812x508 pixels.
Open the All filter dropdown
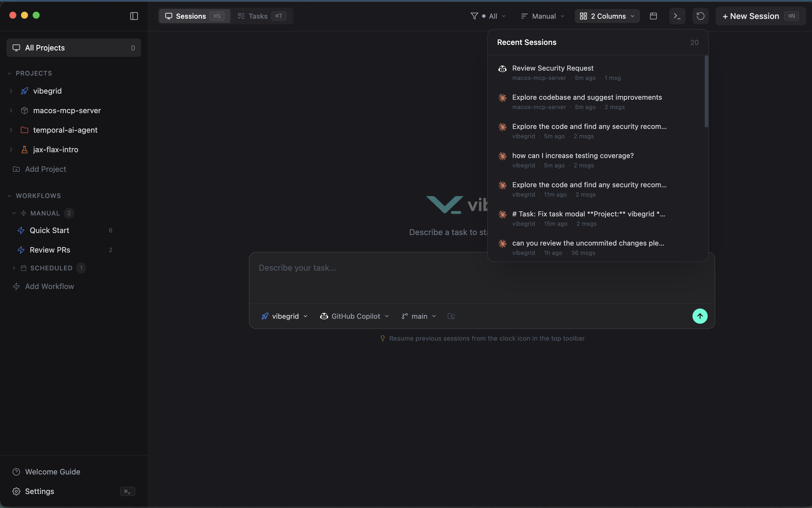[x=488, y=16]
